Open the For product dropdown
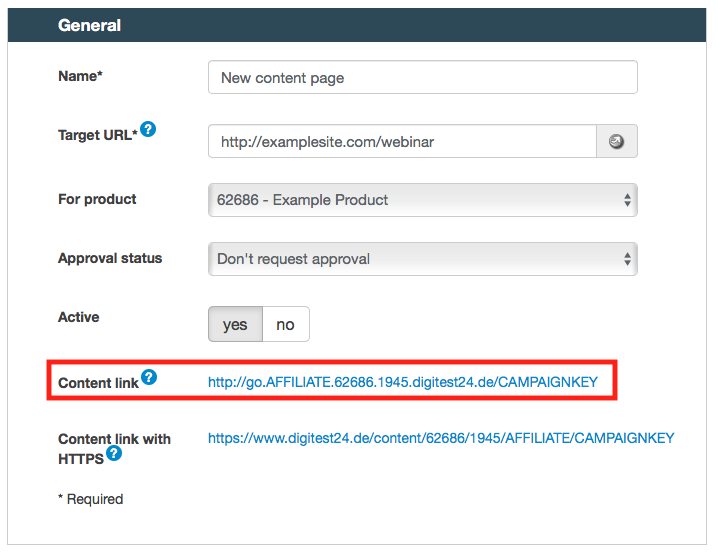The height and width of the screenshot is (555, 718). click(x=422, y=200)
